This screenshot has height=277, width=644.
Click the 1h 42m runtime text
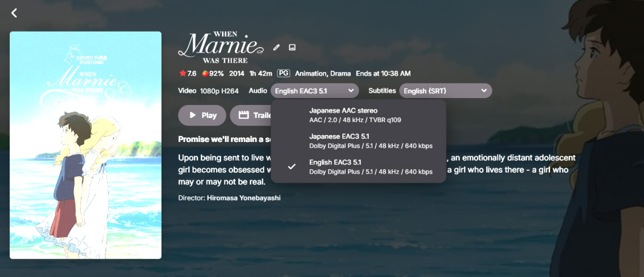point(261,73)
